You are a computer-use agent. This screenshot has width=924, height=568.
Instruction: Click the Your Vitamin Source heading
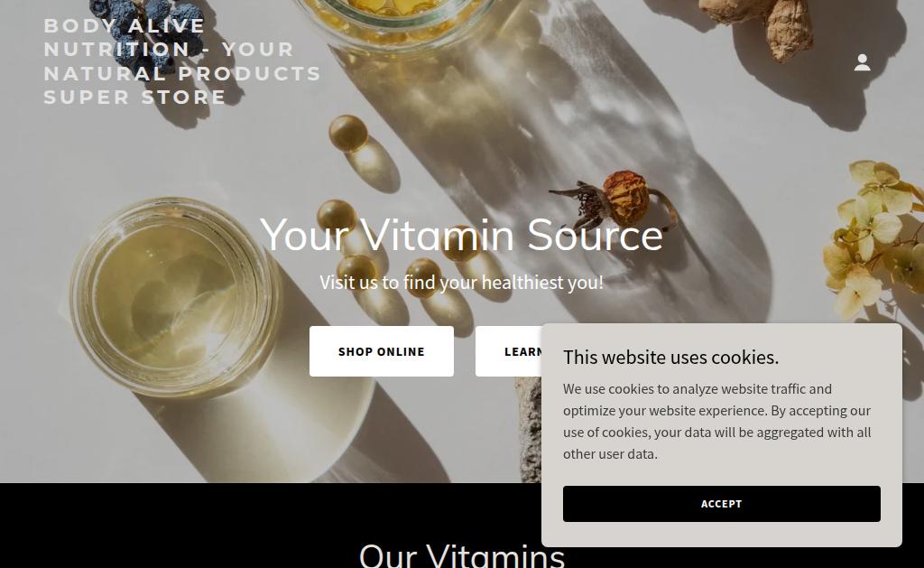[x=461, y=236]
